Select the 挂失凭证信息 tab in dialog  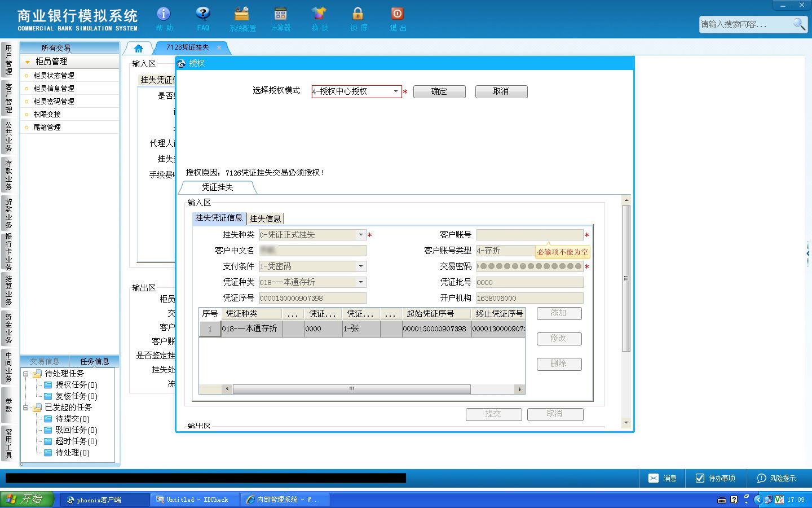tap(219, 218)
